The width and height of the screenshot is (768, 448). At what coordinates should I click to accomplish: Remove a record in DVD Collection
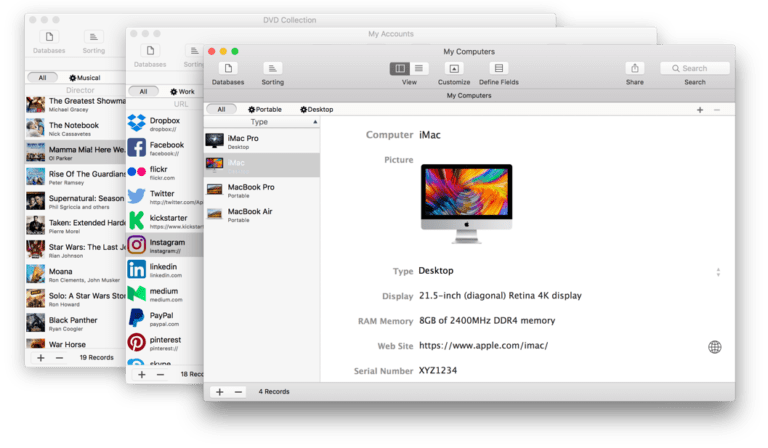pos(59,358)
